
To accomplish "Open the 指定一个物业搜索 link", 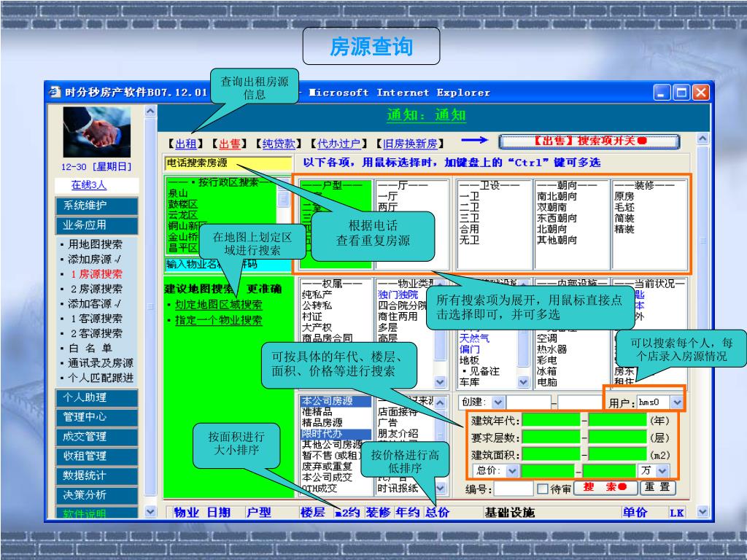I will tap(219, 320).
